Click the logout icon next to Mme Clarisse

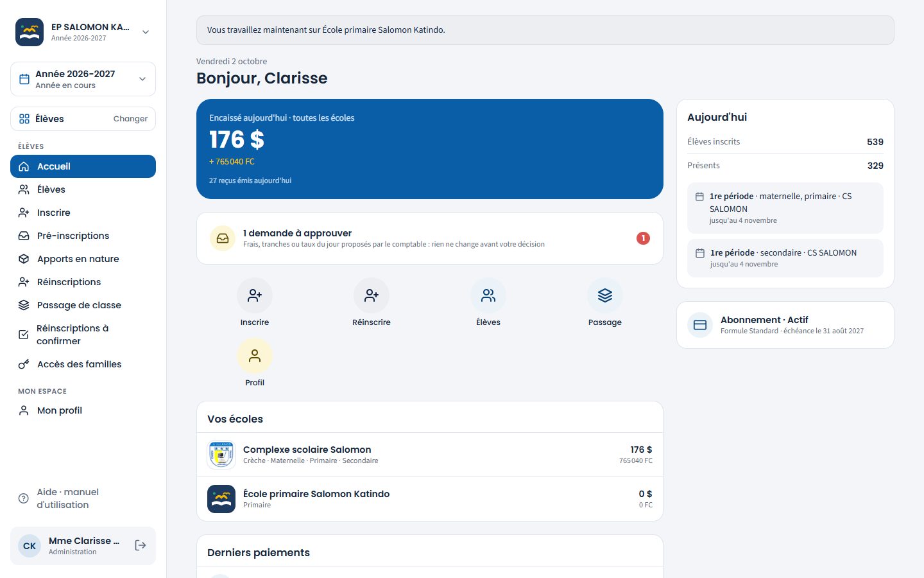pos(141,545)
